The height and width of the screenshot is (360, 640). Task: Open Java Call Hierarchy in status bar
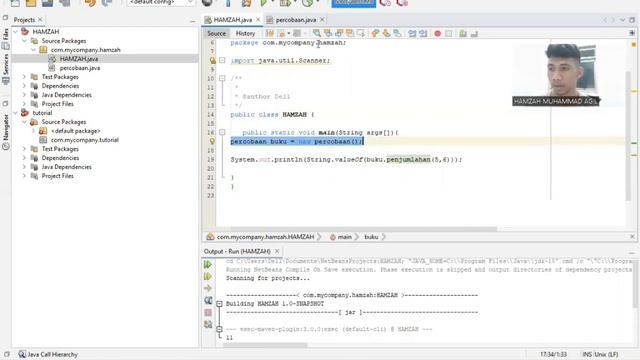[x=48, y=354]
